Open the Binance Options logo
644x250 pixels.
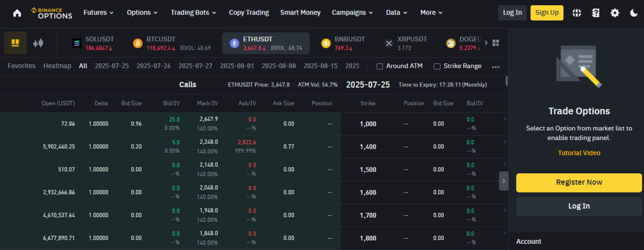click(52, 13)
